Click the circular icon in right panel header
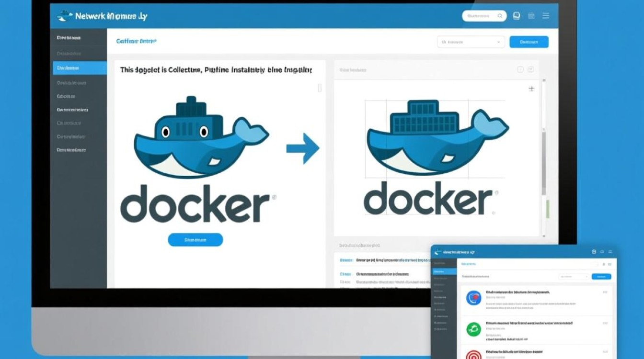 point(520,70)
